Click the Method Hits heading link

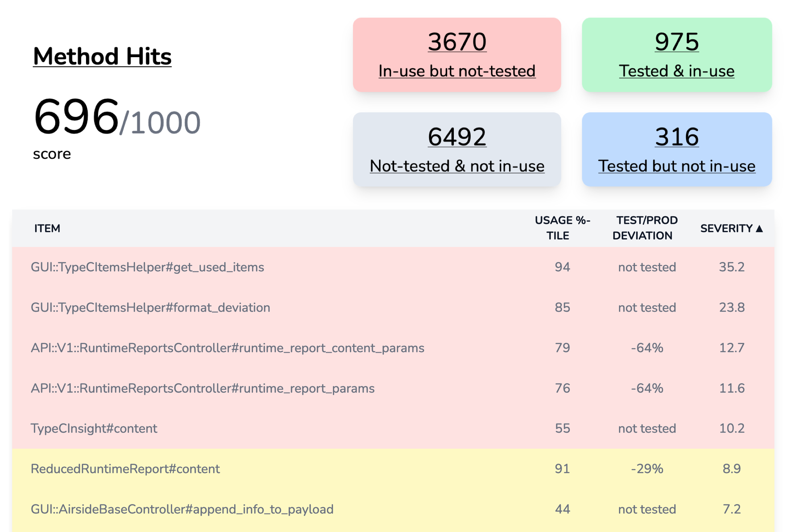coord(102,56)
